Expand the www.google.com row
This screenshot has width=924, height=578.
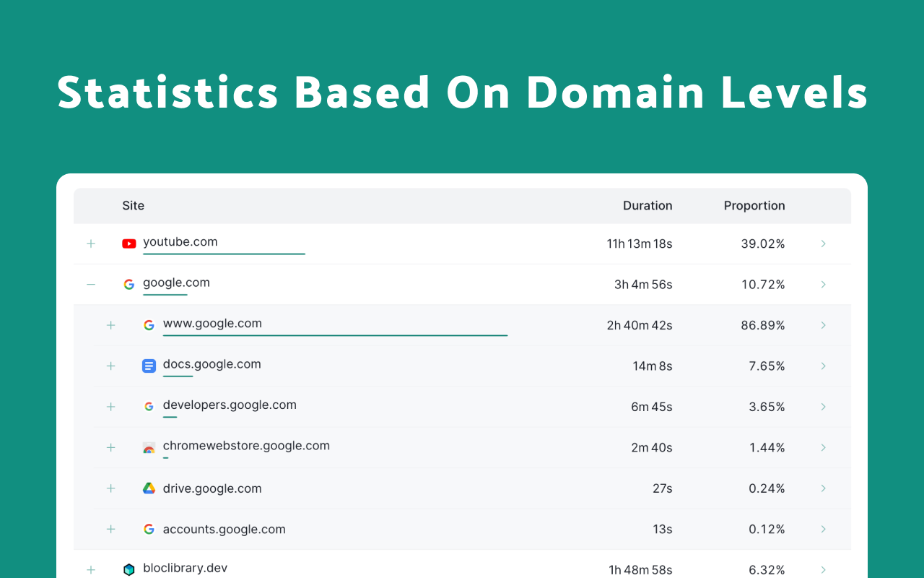point(110,325)
